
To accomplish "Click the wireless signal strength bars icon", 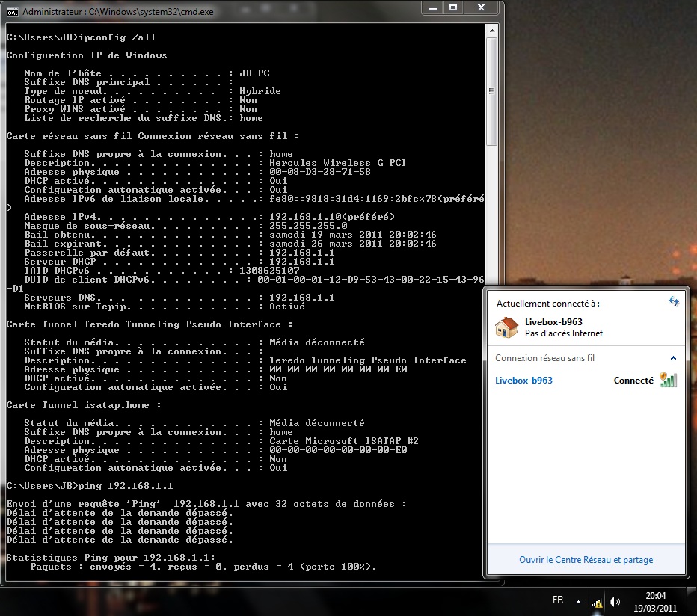I will click(x=668, y=380).
